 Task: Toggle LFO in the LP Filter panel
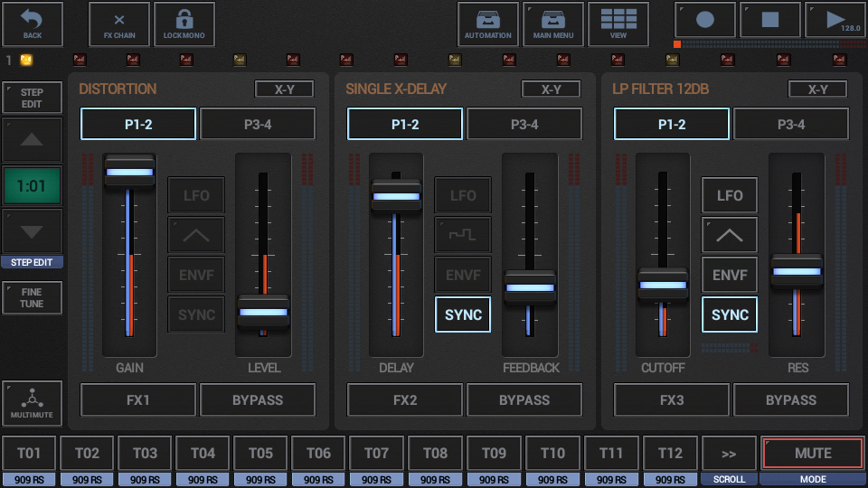(730, 195)
